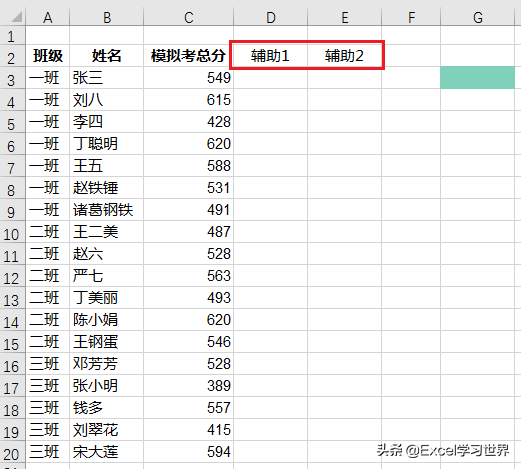The height and width of the screenshot is (469, 521).
Task: Click the score cell 493
Action: 189,298
